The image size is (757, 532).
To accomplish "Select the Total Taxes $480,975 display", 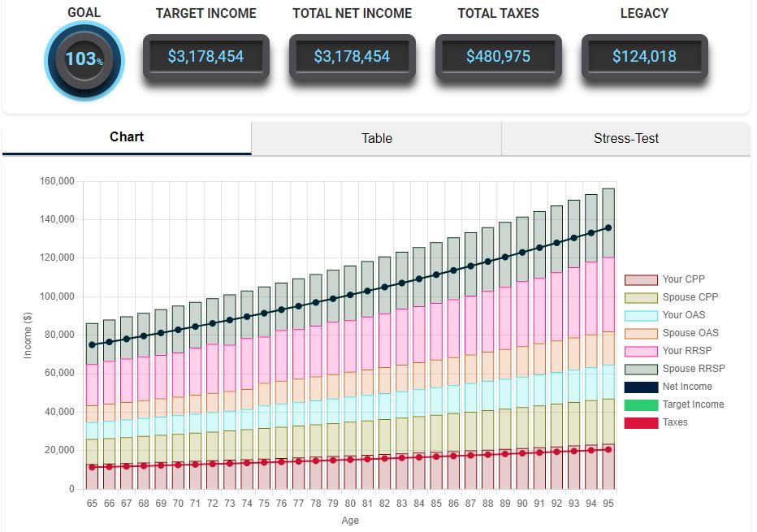I will [x=498, y=57].
